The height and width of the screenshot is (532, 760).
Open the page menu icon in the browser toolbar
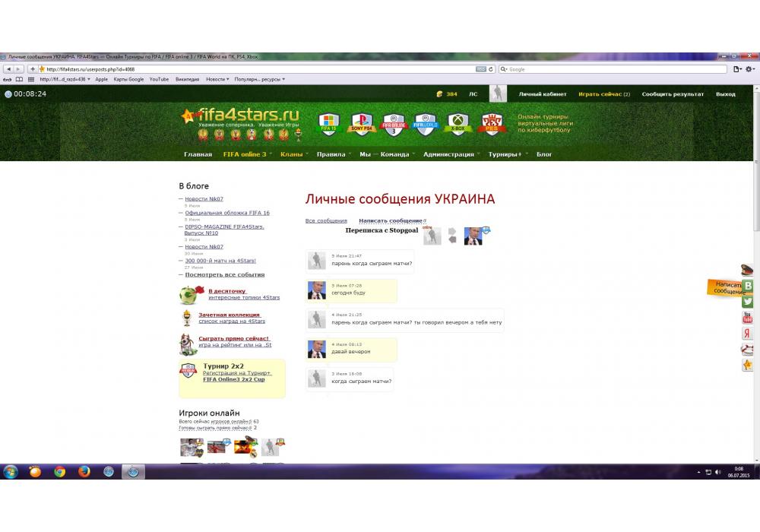click(737, 69)
